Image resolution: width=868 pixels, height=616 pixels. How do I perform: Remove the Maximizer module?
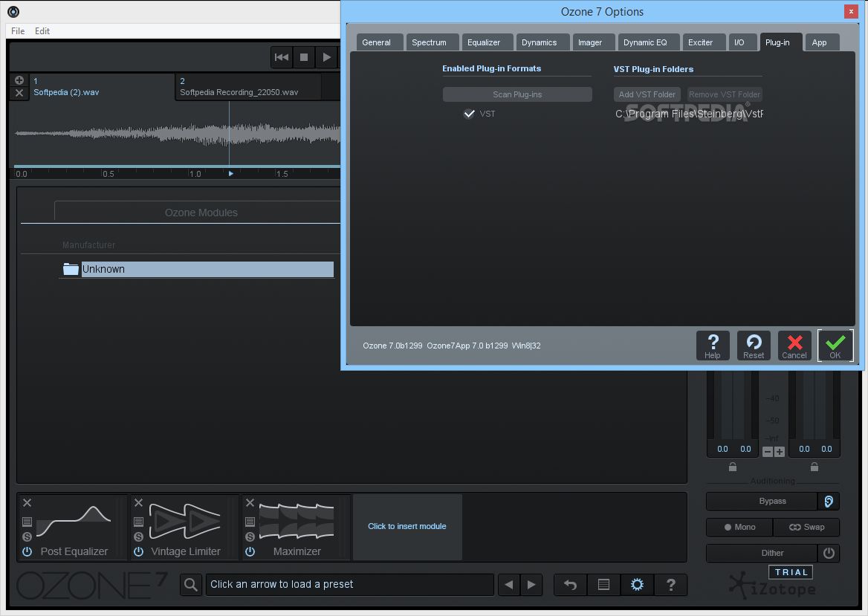point(250,502)
